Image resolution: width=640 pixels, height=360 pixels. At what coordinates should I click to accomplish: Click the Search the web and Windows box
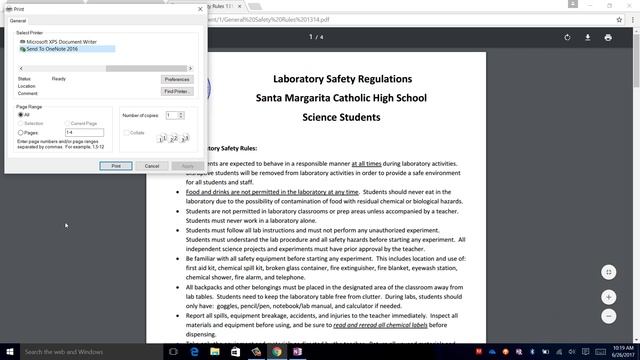[91, 352]
